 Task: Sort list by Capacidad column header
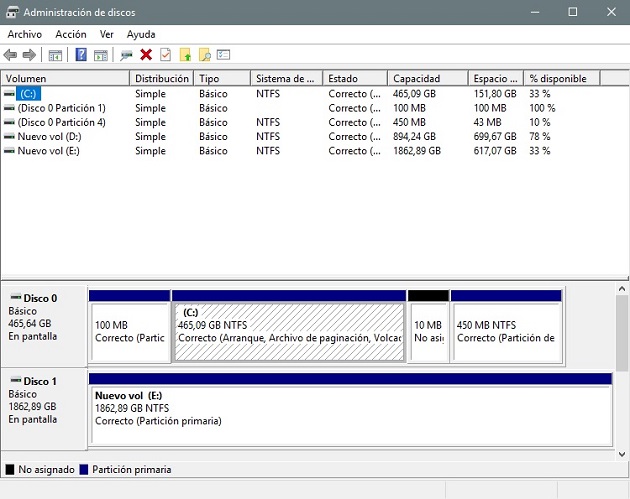pos(427,78)
